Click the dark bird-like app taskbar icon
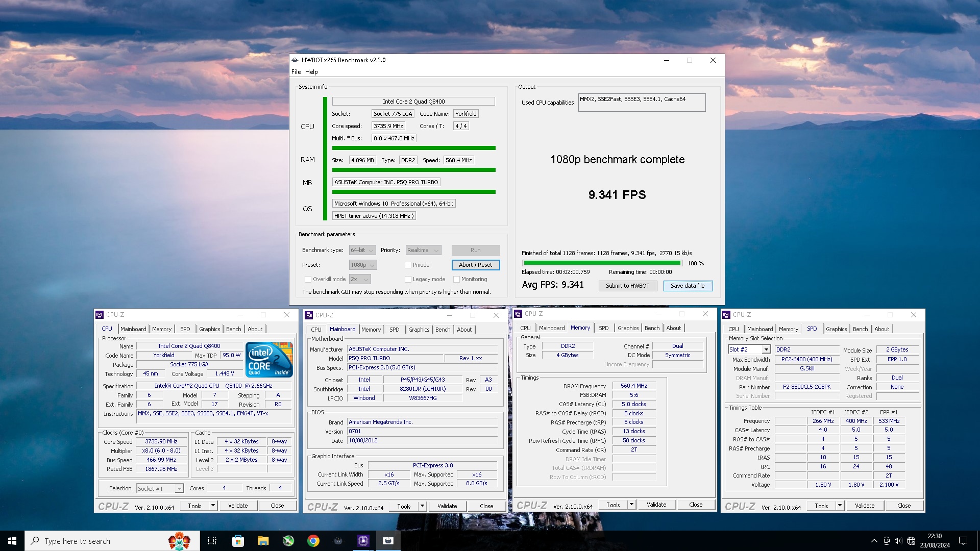The width and height of the screenshot is (980, 551). [338, 541]
